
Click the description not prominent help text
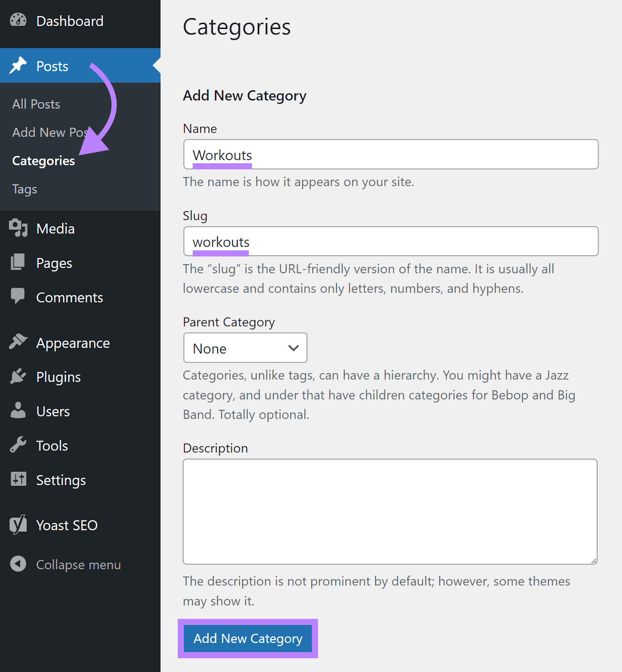tap(376, 591)
